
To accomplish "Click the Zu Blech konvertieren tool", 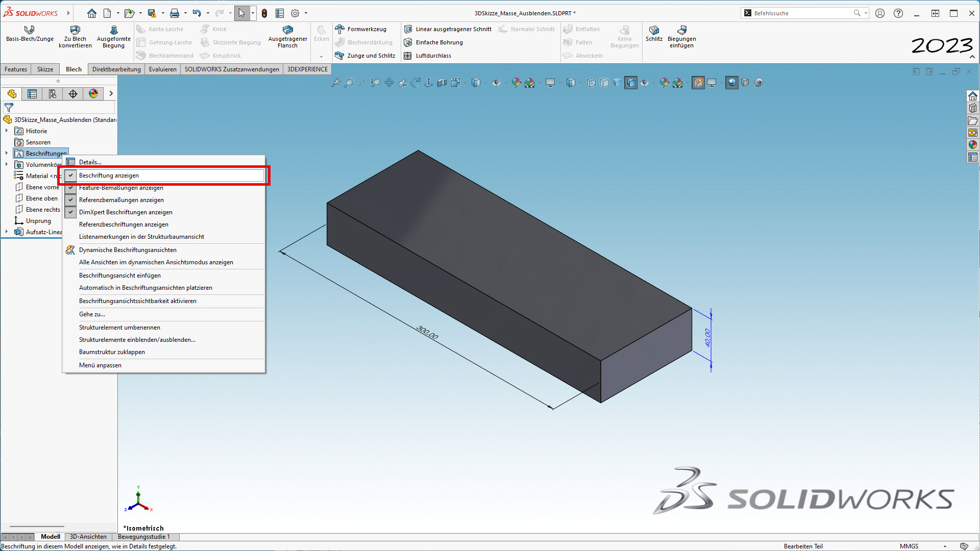I will (x=75, y=37).
